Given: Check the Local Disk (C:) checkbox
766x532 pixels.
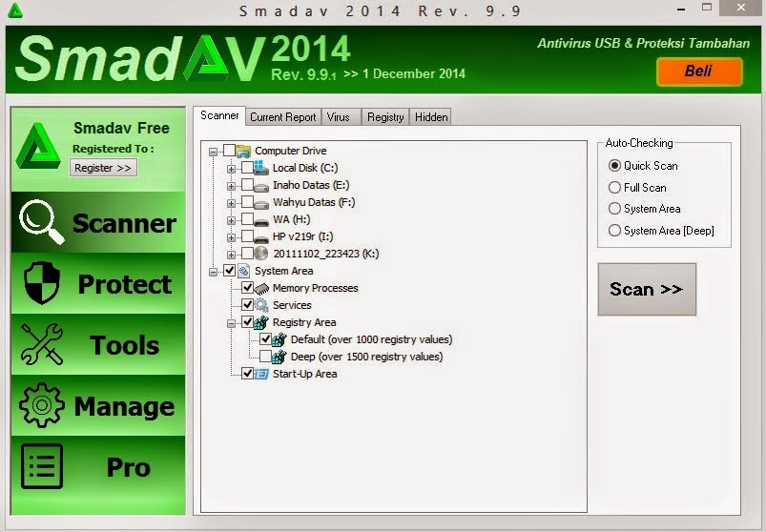Looking at the screenshot, I should click(x=247, y=168).
